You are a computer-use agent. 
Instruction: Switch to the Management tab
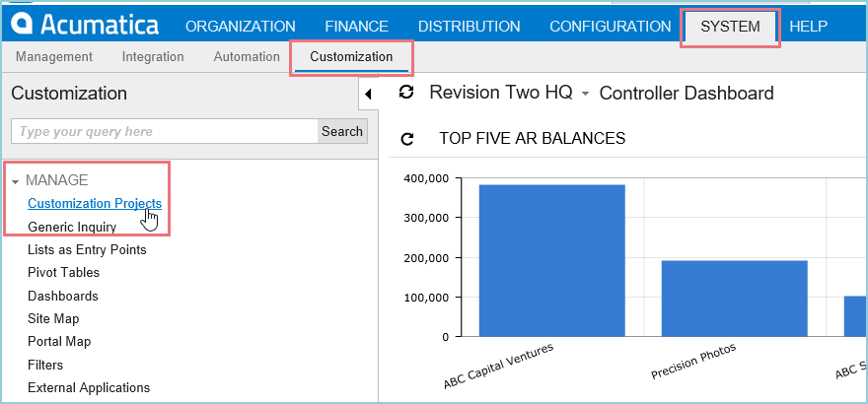54,56
